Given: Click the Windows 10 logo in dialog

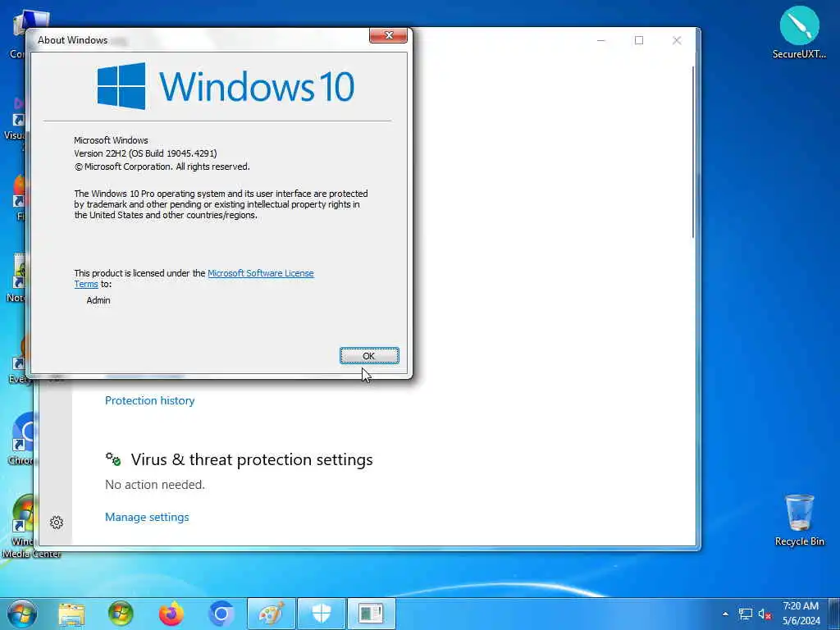Looking at the screenshot, I should click(226, 86).
